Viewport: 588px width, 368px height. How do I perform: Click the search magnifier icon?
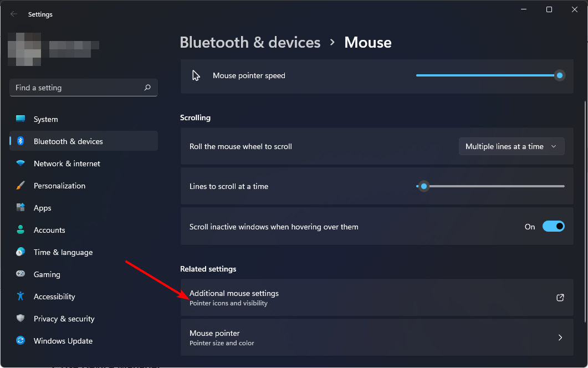coord(147,88)
